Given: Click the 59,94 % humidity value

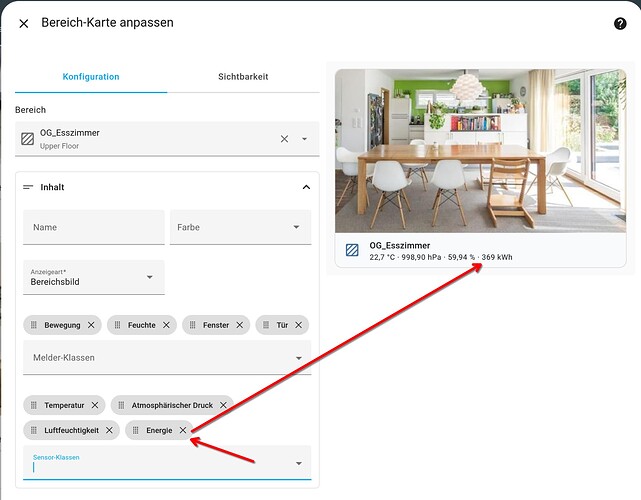Looking at the screenshot, I should [x=462, y=257].
